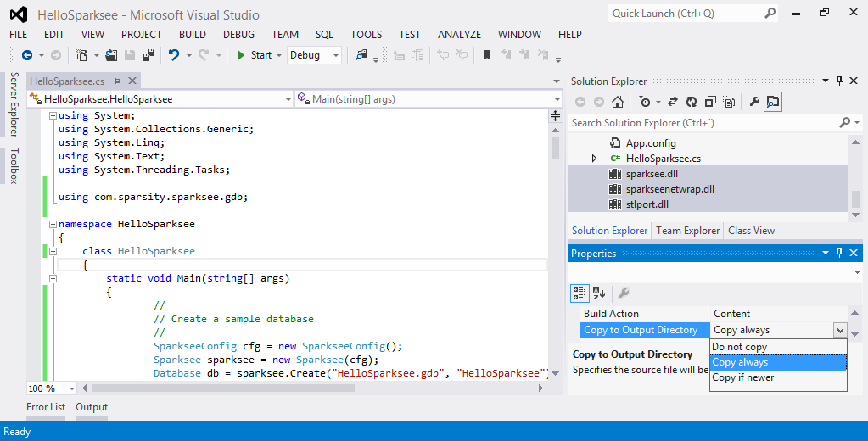Switch to the Class View tab
The height and width of the screenshot is (441, 868).
tap(751, 231)
